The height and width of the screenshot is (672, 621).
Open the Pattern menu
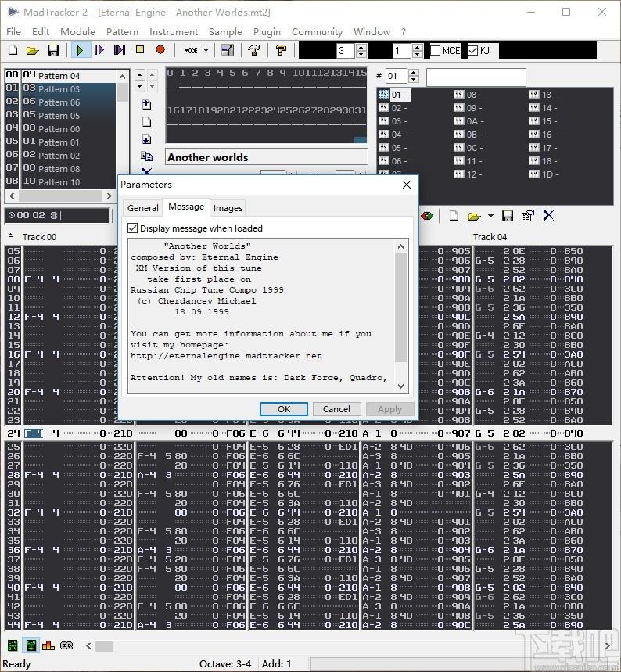click(122, 32)
